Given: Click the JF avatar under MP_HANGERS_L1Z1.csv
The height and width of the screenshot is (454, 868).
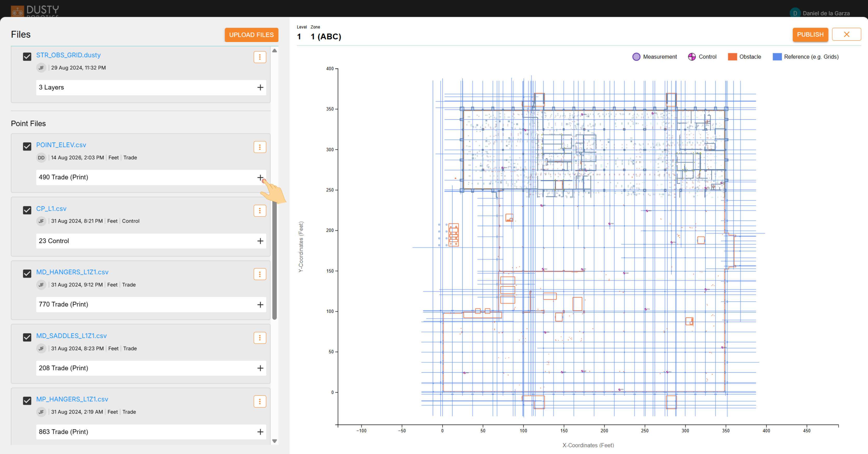Looking at the screenshot, I should tap(41, 412).
